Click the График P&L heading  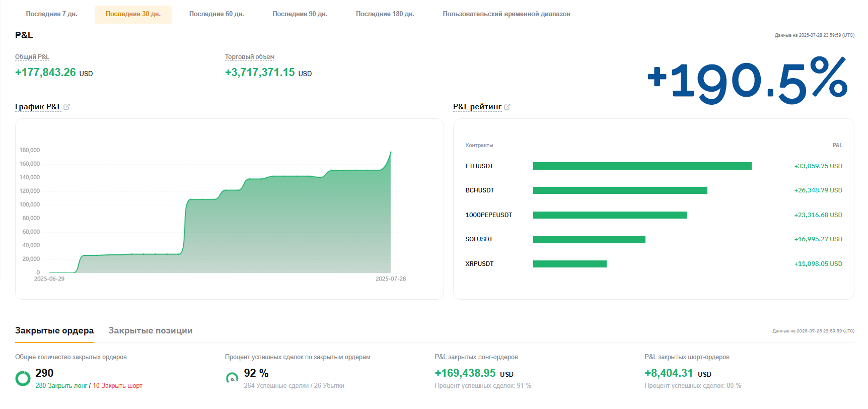(x=38, y=107)
